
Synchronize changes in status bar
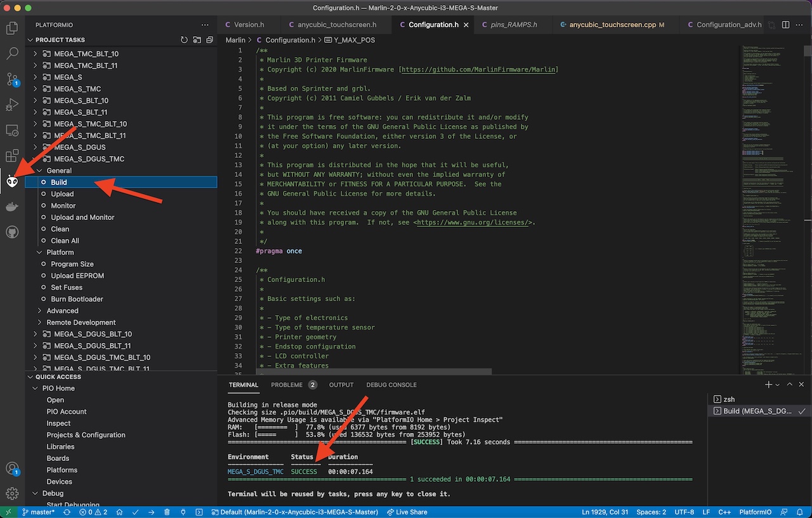point(67,512)
